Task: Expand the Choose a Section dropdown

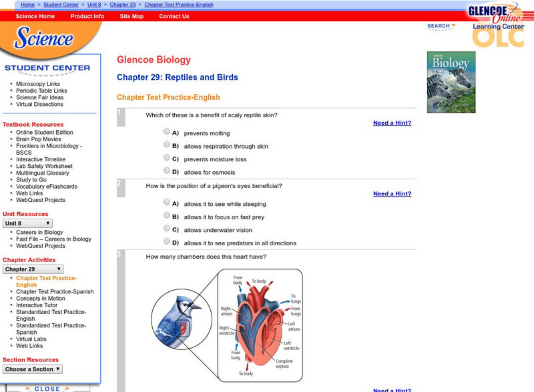Action: (33, 369)
